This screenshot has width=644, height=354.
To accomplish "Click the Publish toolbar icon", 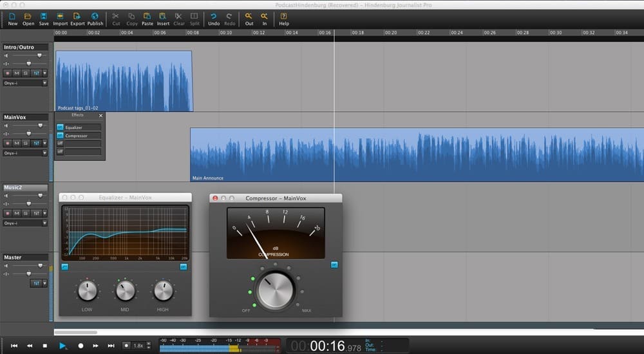I will click(x=95, y=19).
